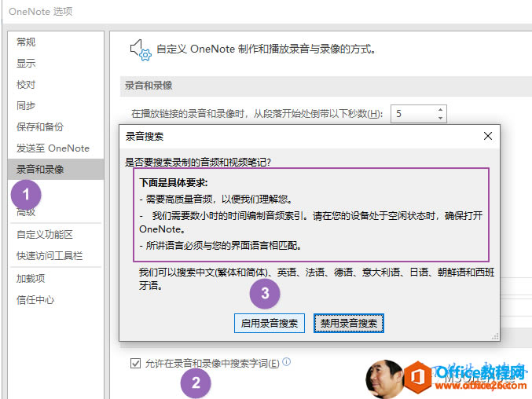Click the line 需要高质量音频，以便我们理解您。
This screenshot has height=399, width=532.
coord(216,199)
